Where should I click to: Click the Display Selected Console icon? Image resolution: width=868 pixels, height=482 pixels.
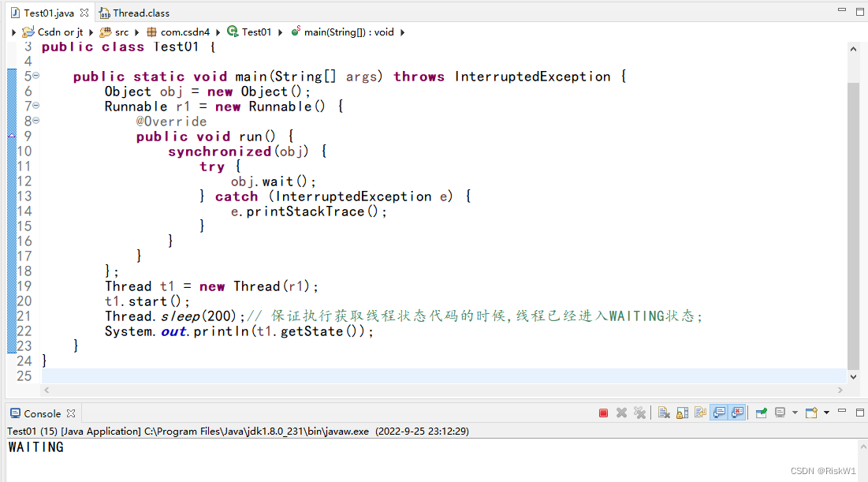point(780,413)
